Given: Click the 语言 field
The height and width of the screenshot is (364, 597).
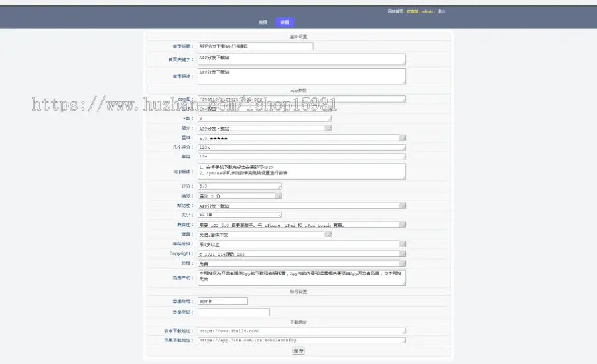Looking at the screenshot, I should click(264, 235).
